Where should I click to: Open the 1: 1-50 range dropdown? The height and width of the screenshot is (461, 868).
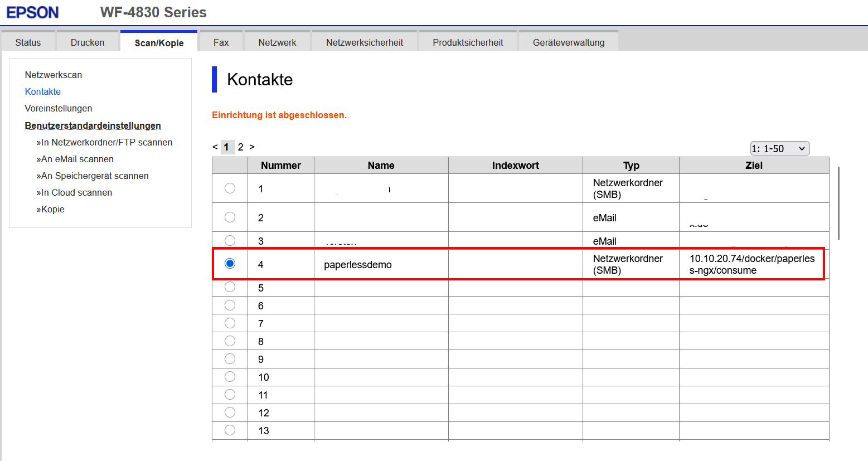[x=779, y=148]
